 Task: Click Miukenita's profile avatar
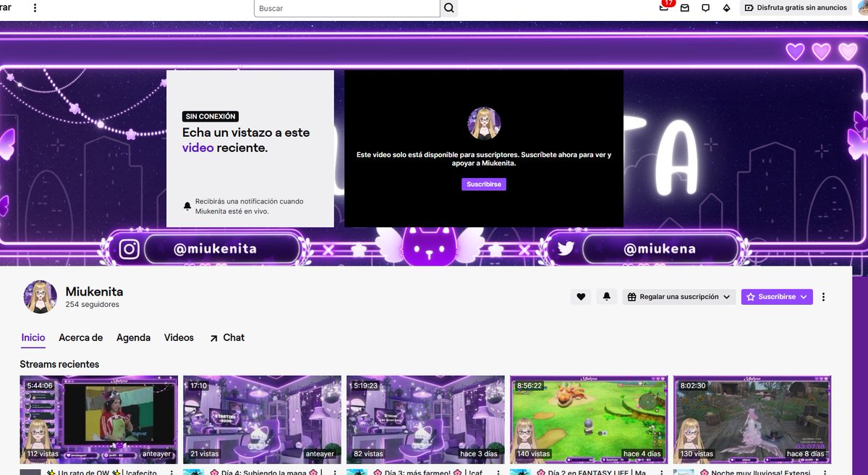pyautogui.click(x=41, y=297)
